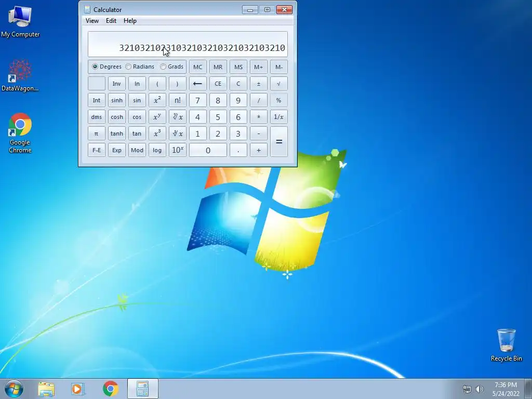Click the divide button

point(259,100)
